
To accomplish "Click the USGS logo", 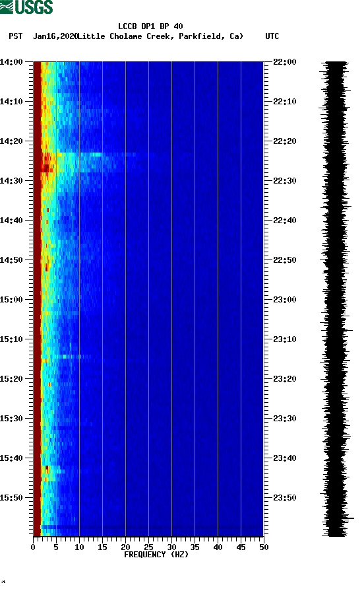I will [x=26, y=7].
